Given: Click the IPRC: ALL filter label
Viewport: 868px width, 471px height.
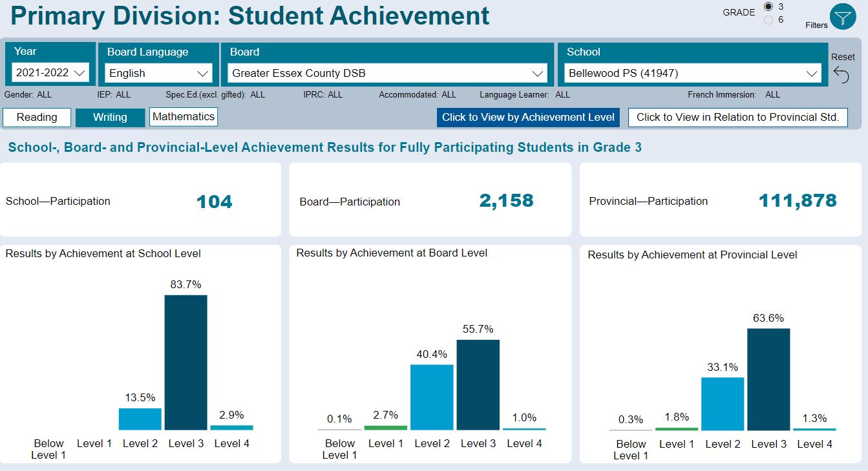Looking at the screenshot, I should pos(323,94).
